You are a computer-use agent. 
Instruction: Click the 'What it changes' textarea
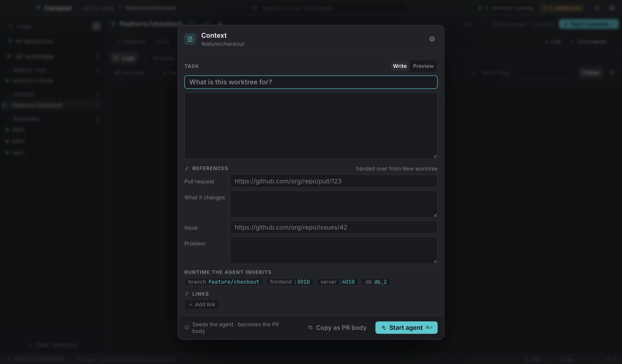333,204
